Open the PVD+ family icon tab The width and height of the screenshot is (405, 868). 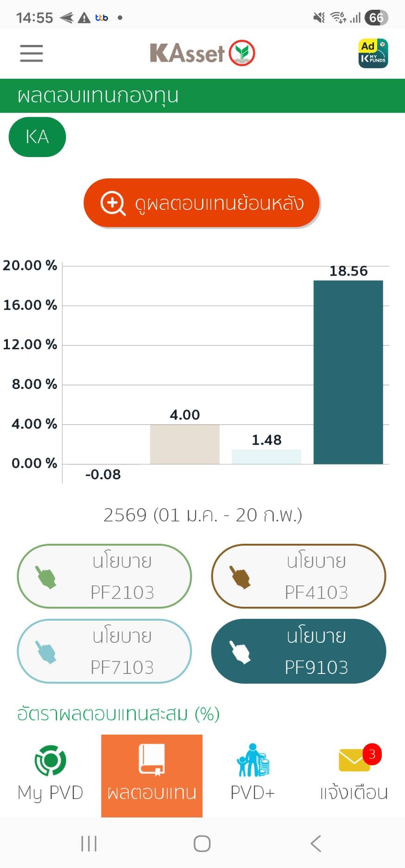[x=253, y=775]
